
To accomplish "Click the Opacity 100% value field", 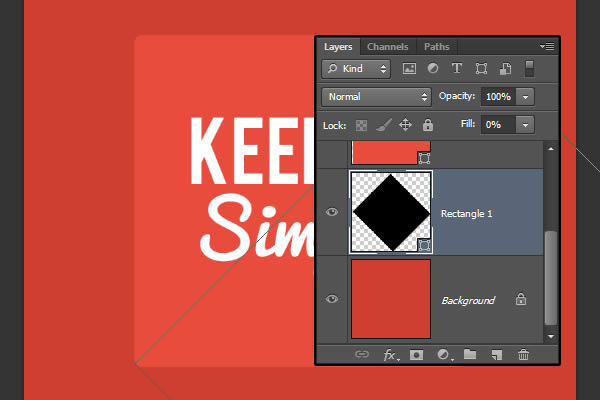I will click(499, 97).
